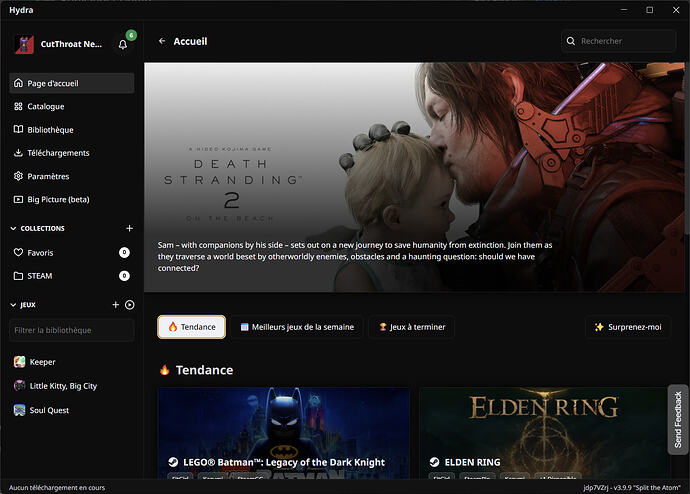Open the Favoris collection

(x=72, y=252)
